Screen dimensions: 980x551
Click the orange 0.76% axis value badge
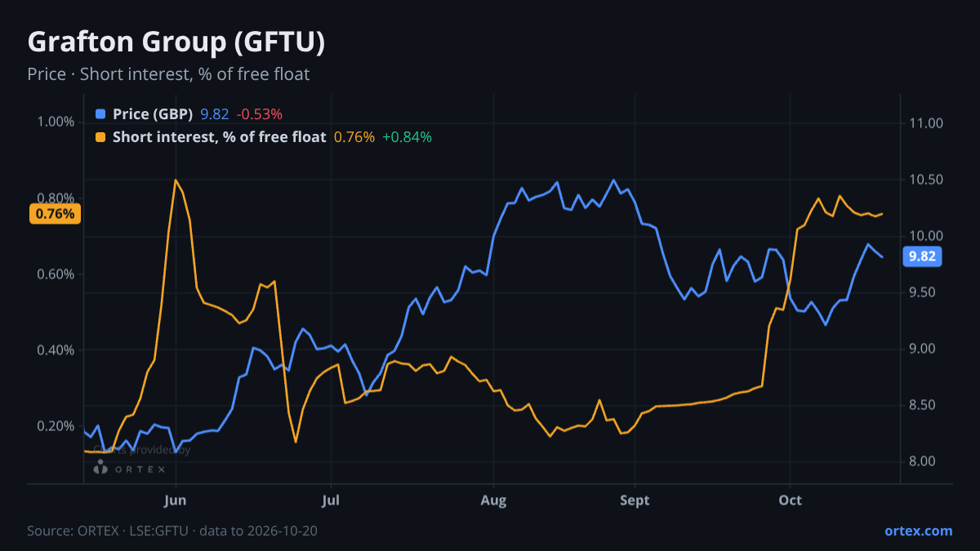[56, 214]
